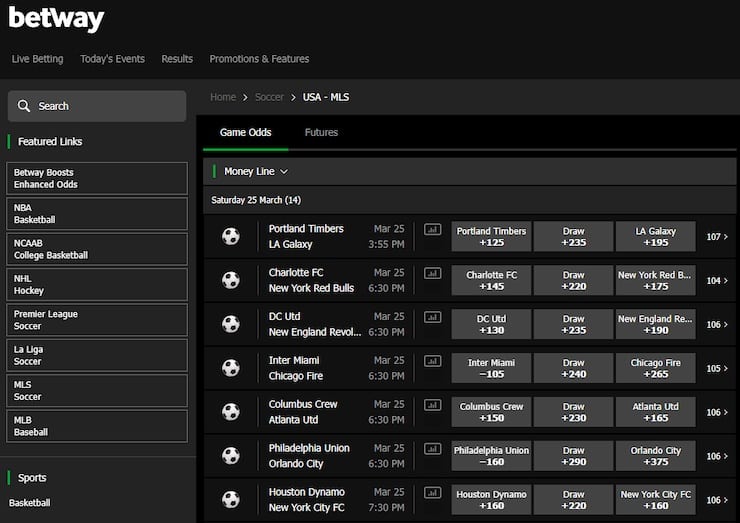Expand 105 more markets for Inter Miami
Viewport: 740px width, 523px height.
[717, 368]
